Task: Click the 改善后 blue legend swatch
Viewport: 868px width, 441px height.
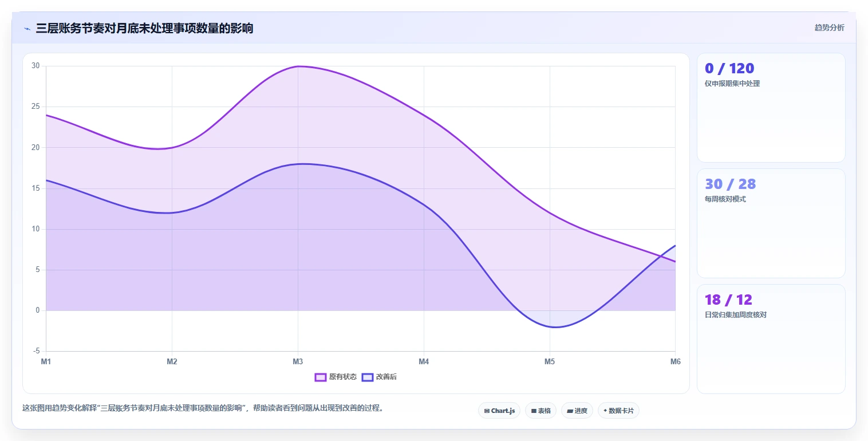Action: pyautogui.click(x=368, y=377)
